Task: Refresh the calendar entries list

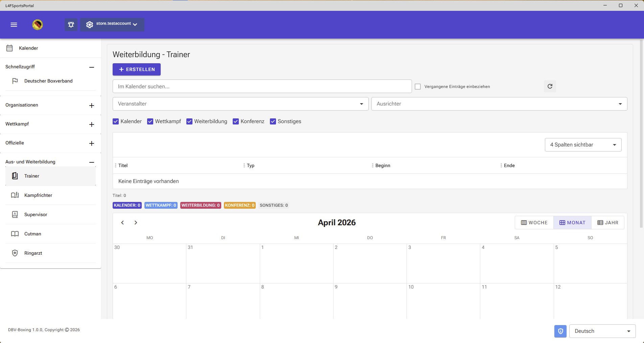Action: pyautogui.click(x=550, y=86)
